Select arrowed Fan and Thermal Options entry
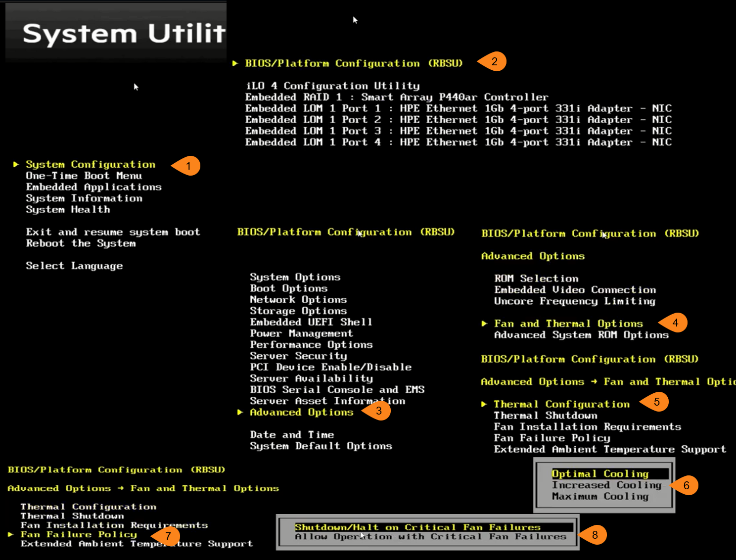 (x=568, y=324)
